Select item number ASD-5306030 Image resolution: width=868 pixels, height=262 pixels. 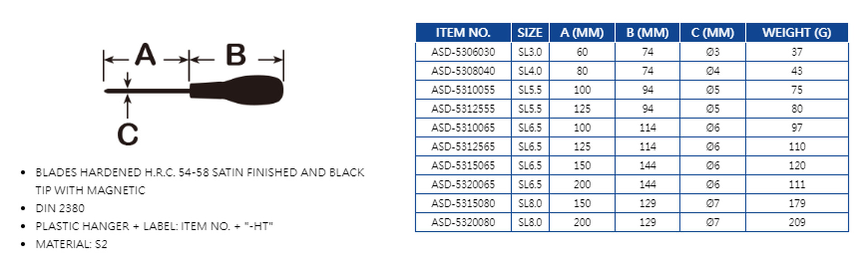(x=463, y=52)
